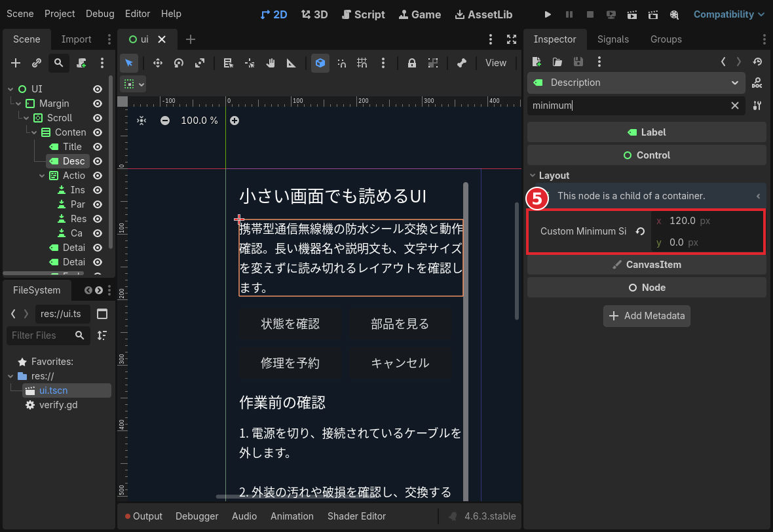Run the current scene clapper icon
Viewport: 773px width, 532px height.
(632, 14)
